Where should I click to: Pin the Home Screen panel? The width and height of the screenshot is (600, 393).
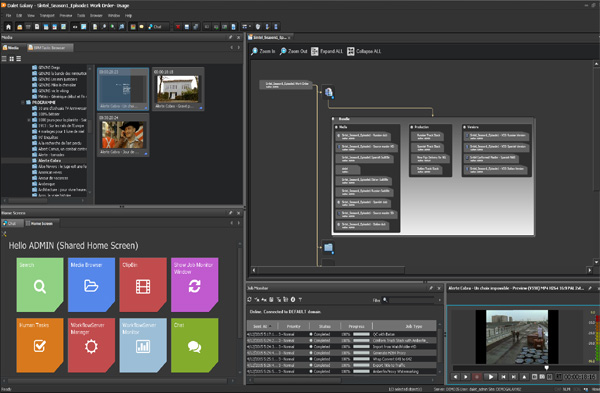point(230,213)
